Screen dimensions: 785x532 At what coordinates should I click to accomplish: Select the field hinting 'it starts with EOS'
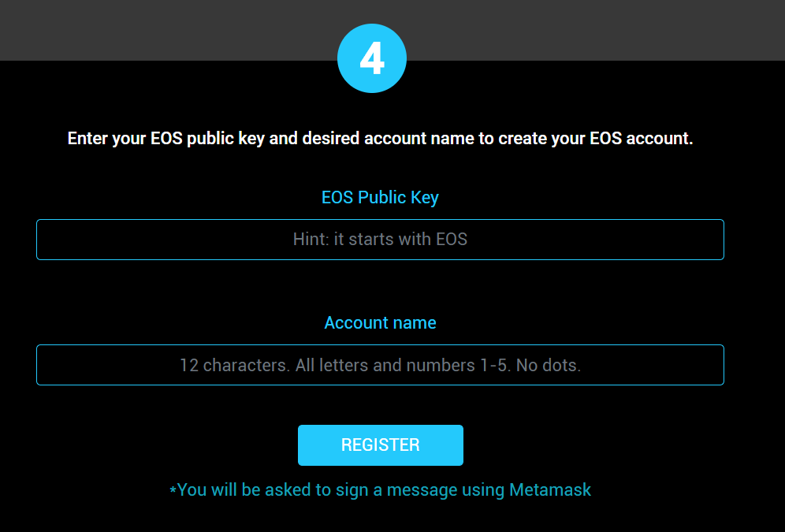380,240
